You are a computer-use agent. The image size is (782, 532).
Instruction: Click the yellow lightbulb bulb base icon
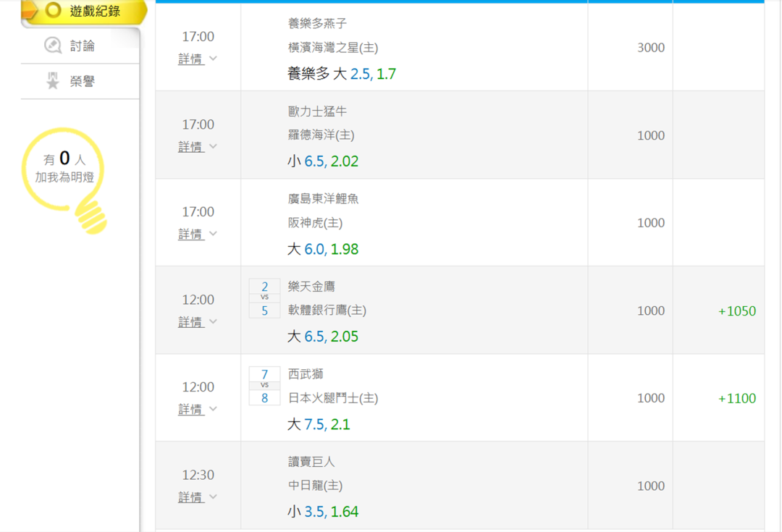[91, 216]
